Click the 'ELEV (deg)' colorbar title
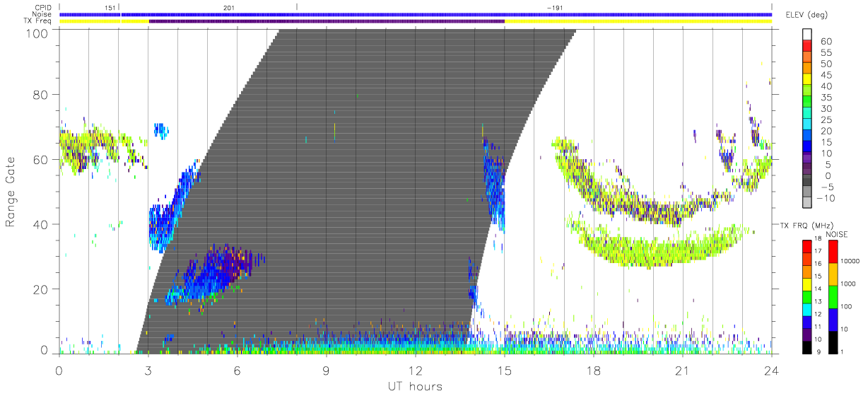 pyautogui.click(x=807, y=15)
